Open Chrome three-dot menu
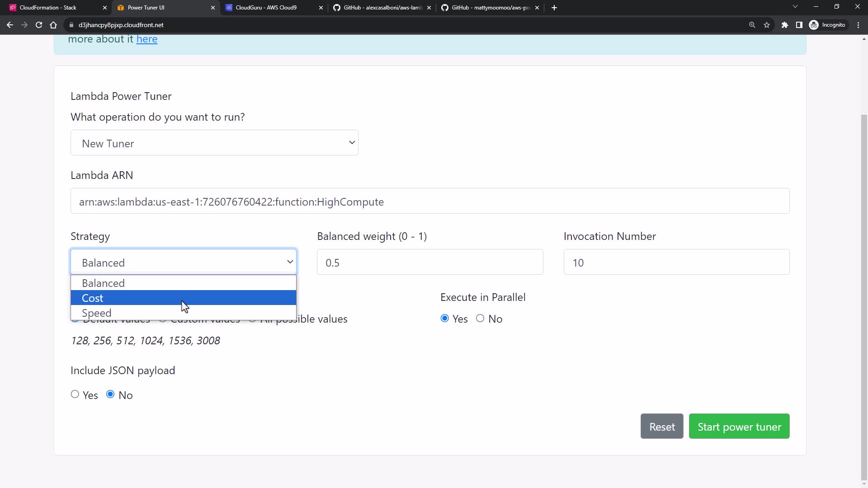This screenshot has width=868, height=488. point(859,25)
